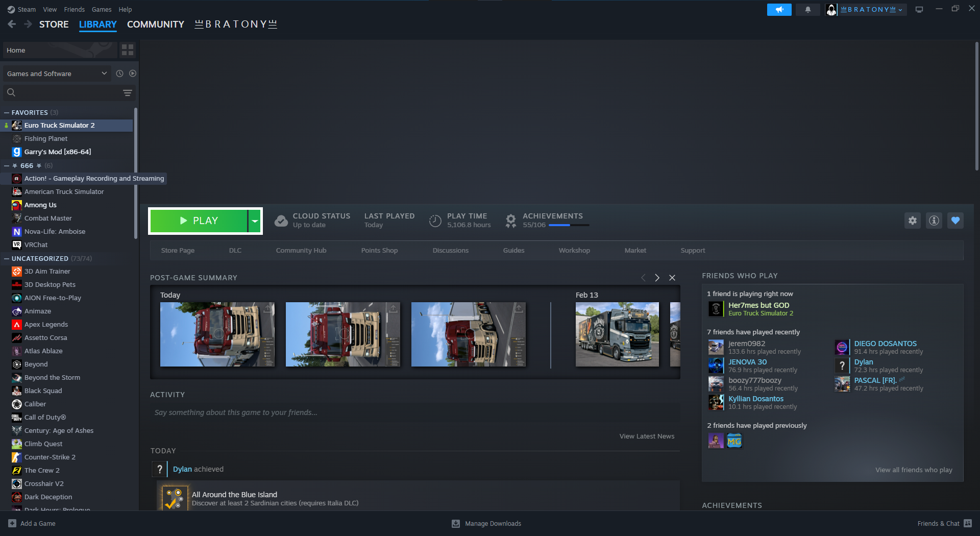Open the notifications bell
This screenshot has height=536, width=980.
pos(807,10)
